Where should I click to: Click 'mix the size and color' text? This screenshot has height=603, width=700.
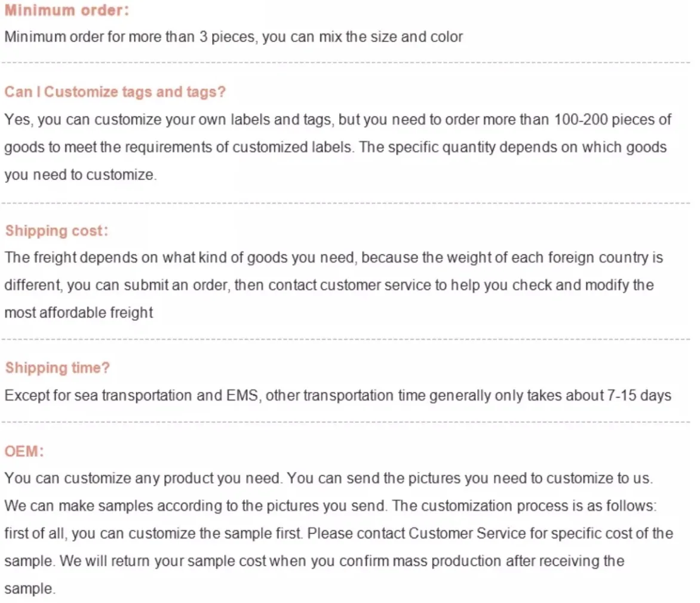click(391, 37)
